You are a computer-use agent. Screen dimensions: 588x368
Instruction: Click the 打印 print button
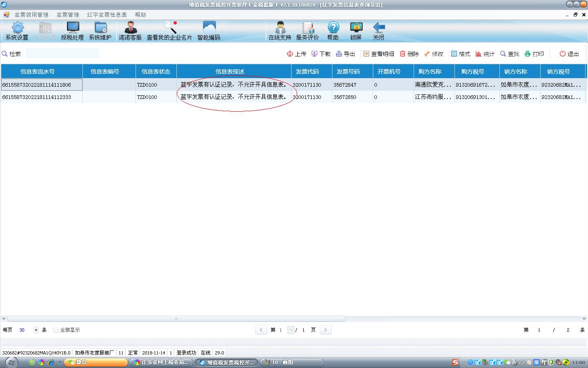coord(534,54)
